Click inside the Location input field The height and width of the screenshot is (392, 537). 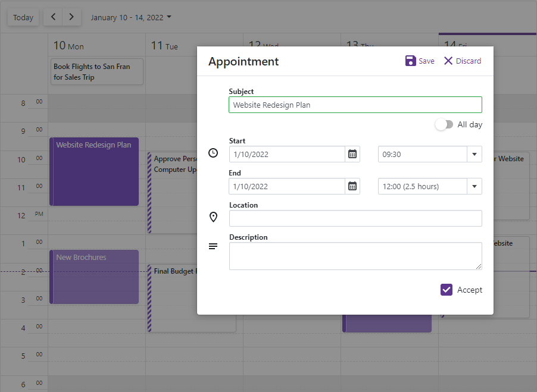coord(355,218)
